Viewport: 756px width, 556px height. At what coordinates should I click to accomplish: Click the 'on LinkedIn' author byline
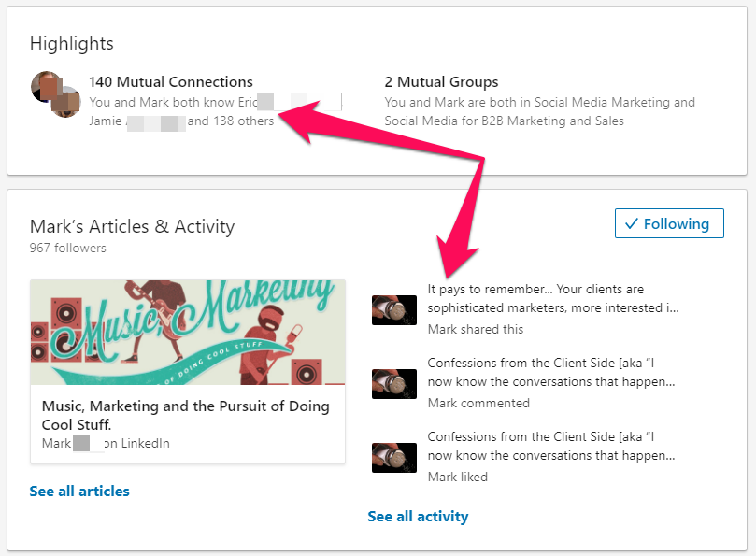pos(137,443)
